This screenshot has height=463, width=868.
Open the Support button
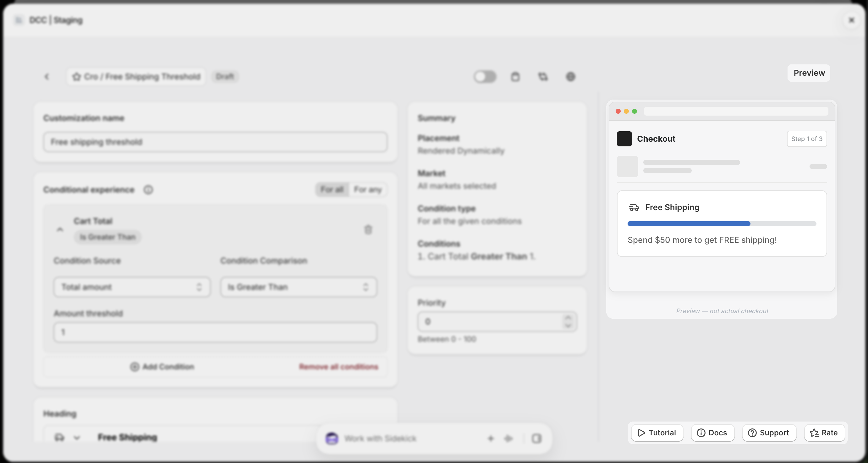(x=769, y=433)
